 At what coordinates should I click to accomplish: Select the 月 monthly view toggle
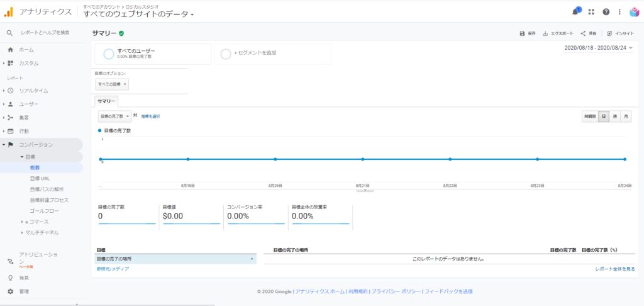[626, 116]
